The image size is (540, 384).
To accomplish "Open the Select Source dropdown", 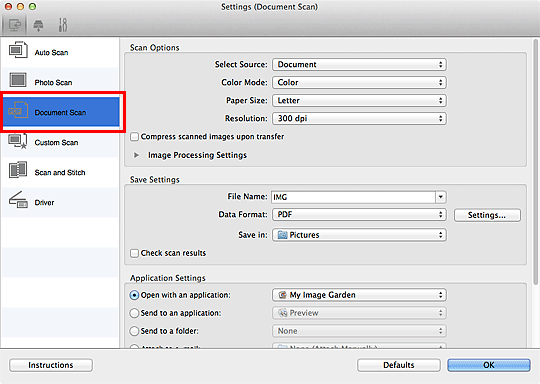I will [x=359, y=64].
